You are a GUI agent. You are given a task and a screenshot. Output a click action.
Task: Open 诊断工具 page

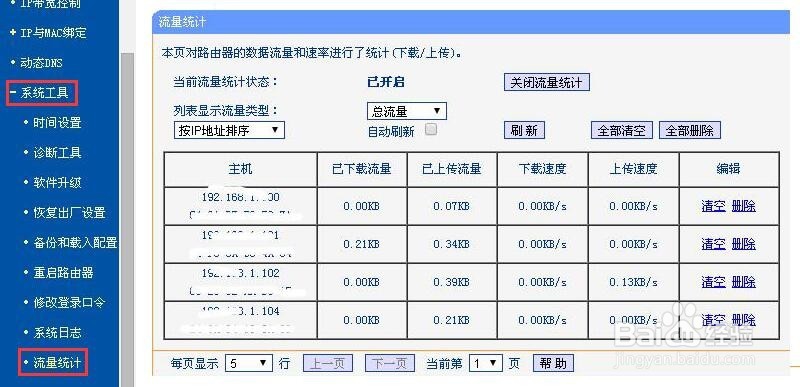pyautogui.click(x=57, y=153)
